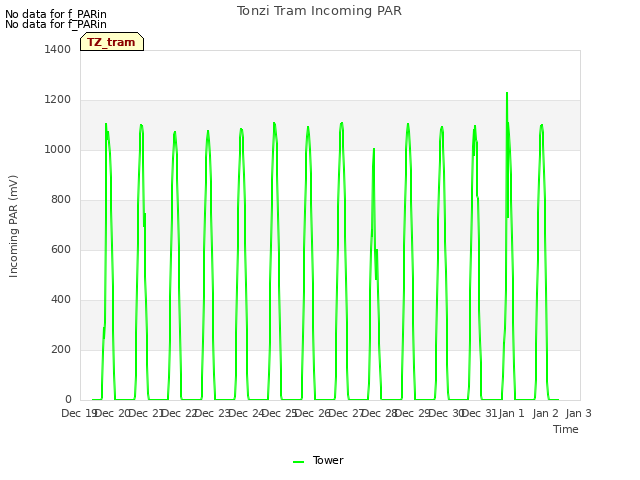Click the lower peak on Dec 27-28
This screenshot has width=640, height=480.
374,149
